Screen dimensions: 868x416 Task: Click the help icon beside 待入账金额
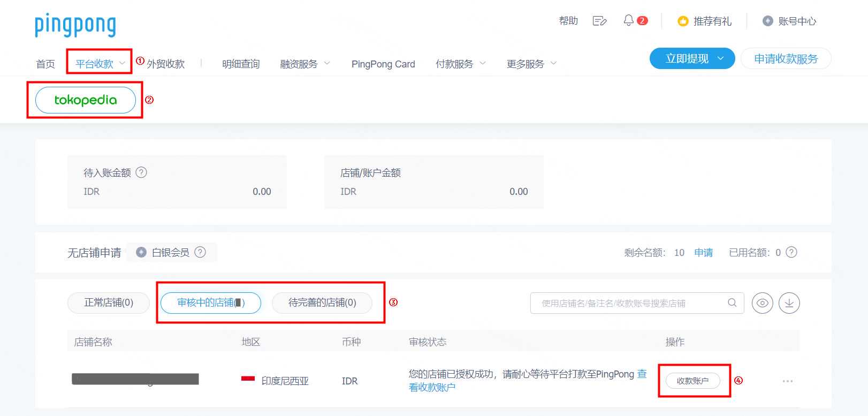coord(141,172)
